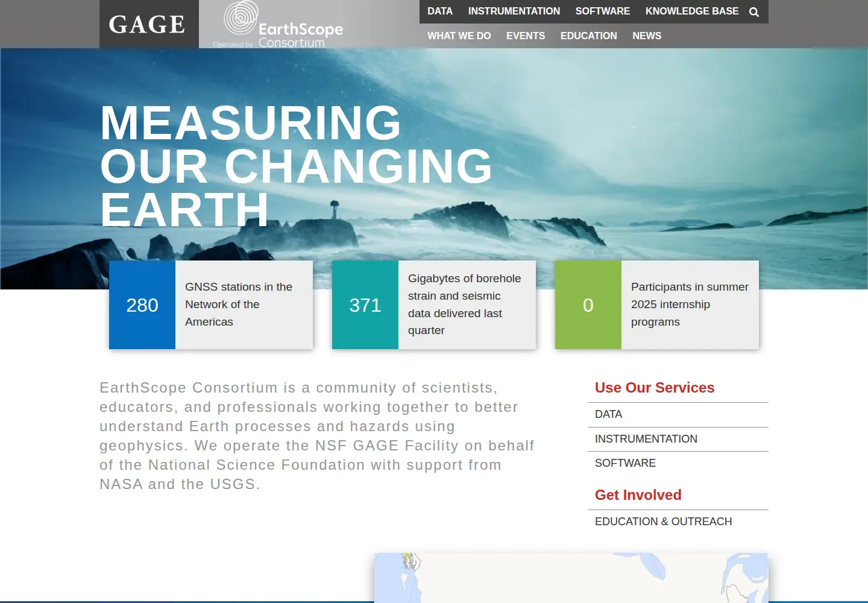The width and height of the screenshot is (868, 603).
Task: Open the EDUCATION & OUTREACH link
Action: pos(663,522)
